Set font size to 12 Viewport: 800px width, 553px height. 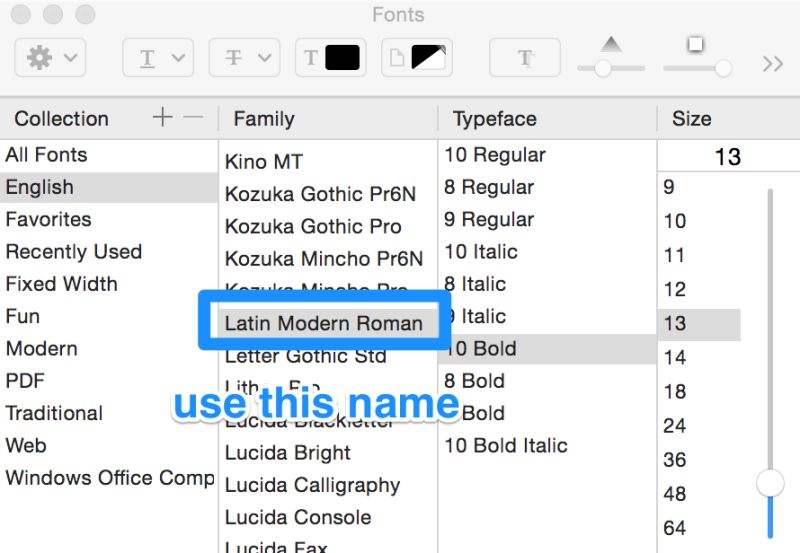click(699, 290)
